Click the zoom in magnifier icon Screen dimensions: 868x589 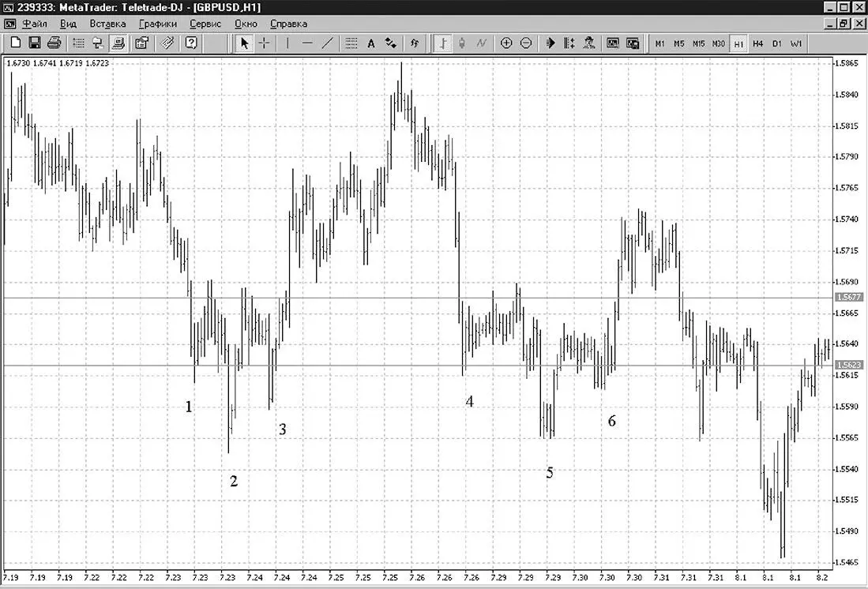click(506, 43)
